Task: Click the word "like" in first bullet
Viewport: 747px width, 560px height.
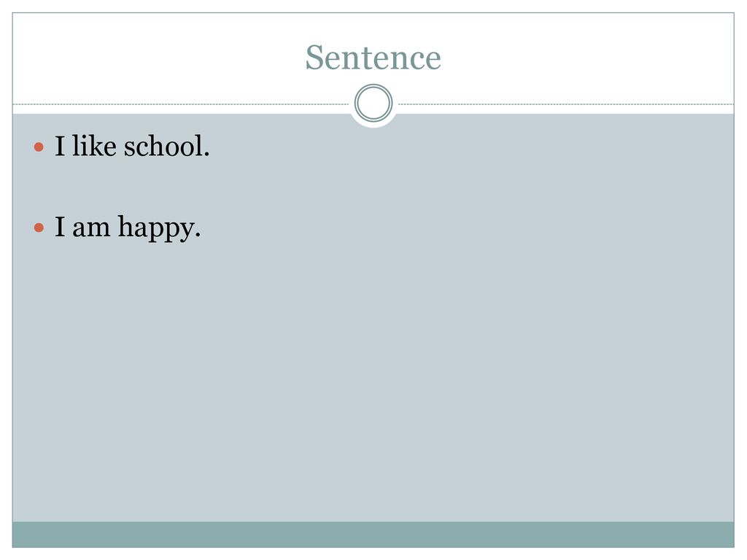Action: pyautogui.click(x=94, y=146)
